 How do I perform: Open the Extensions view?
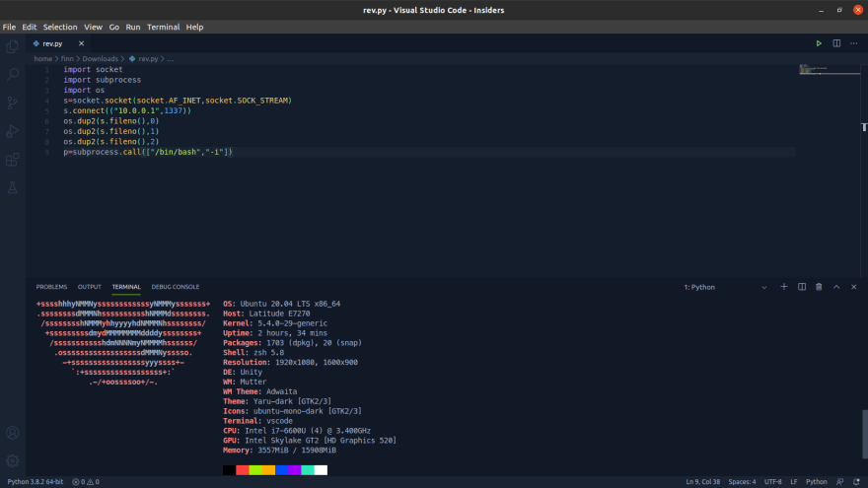tap(12, 160)
